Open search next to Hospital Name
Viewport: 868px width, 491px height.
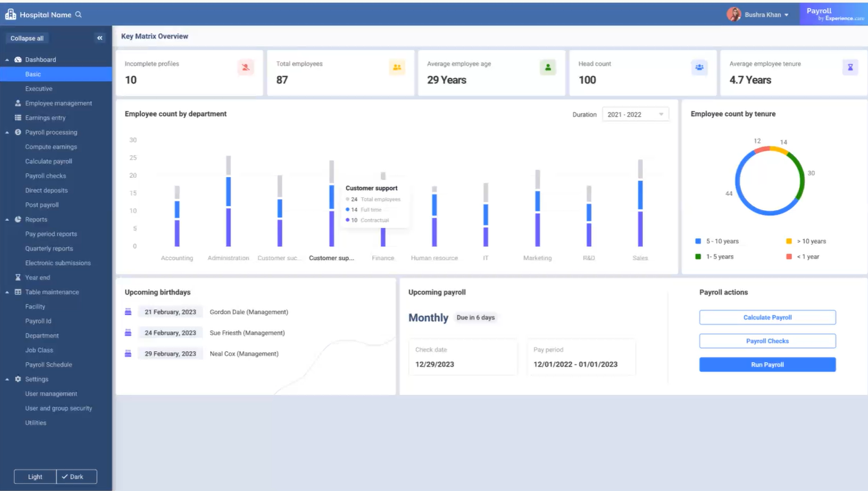coord(79,14)
